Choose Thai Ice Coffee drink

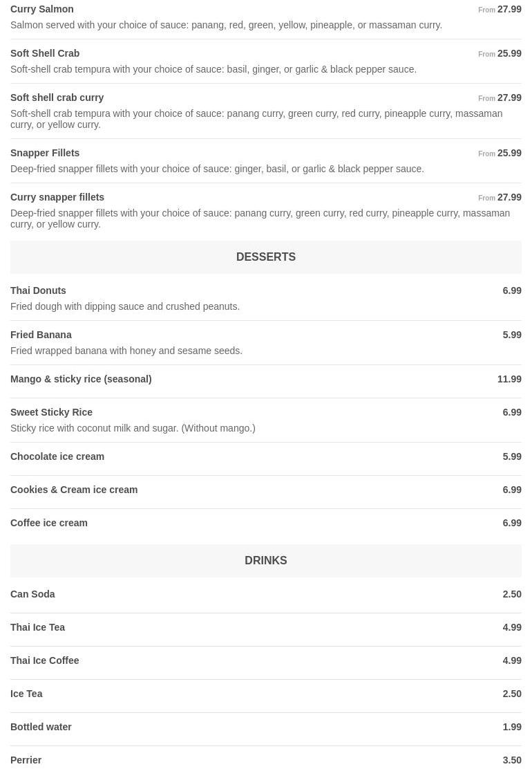(x=45, y=660)
